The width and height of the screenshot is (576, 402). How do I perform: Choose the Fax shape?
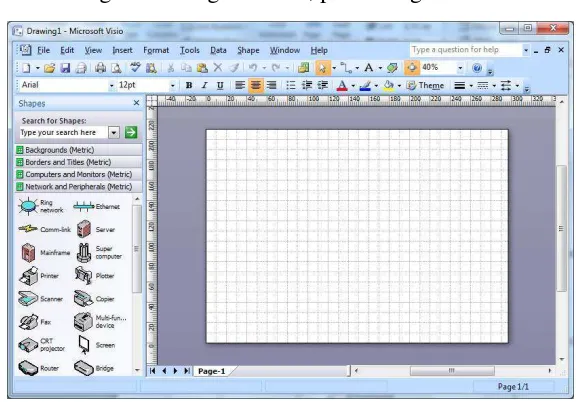click(35, 322)
